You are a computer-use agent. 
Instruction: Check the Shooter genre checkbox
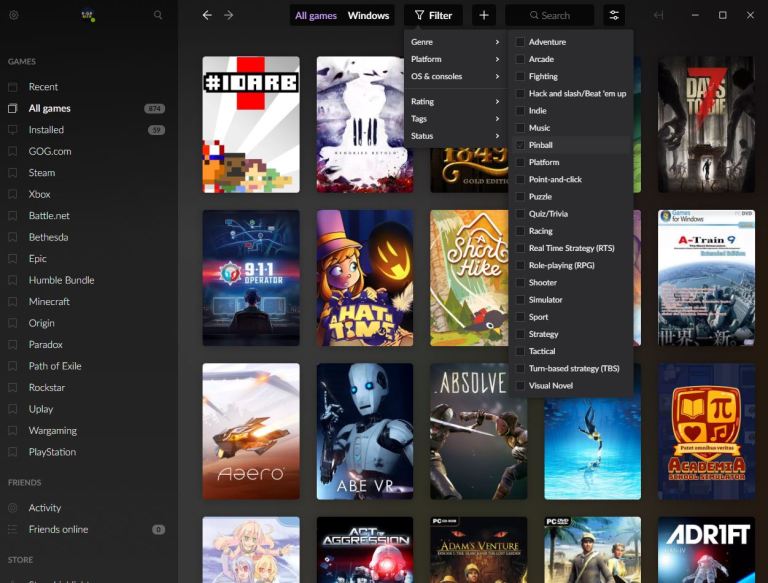tap(520, 283)
